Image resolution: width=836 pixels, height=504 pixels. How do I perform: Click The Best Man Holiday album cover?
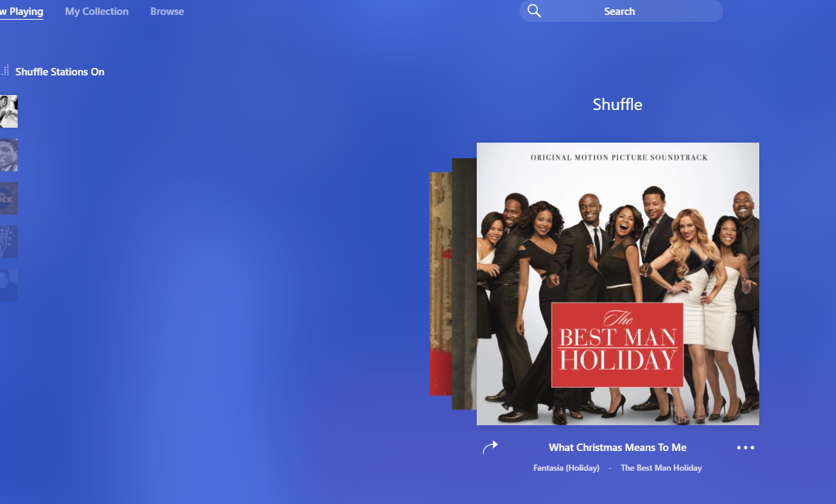(x=617, y=283)
